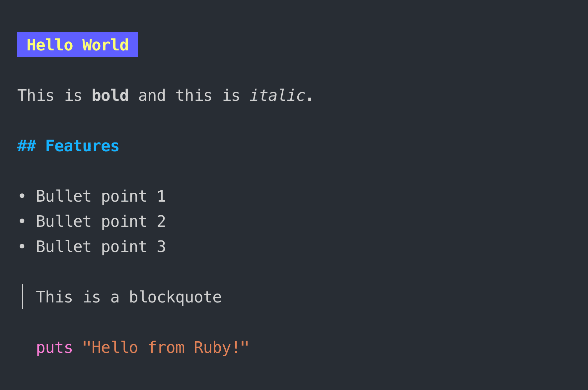Viewport: 588px width, 390px height.
Task: Click the word "and" in the paragraph
Action: (x=152, y=96)
